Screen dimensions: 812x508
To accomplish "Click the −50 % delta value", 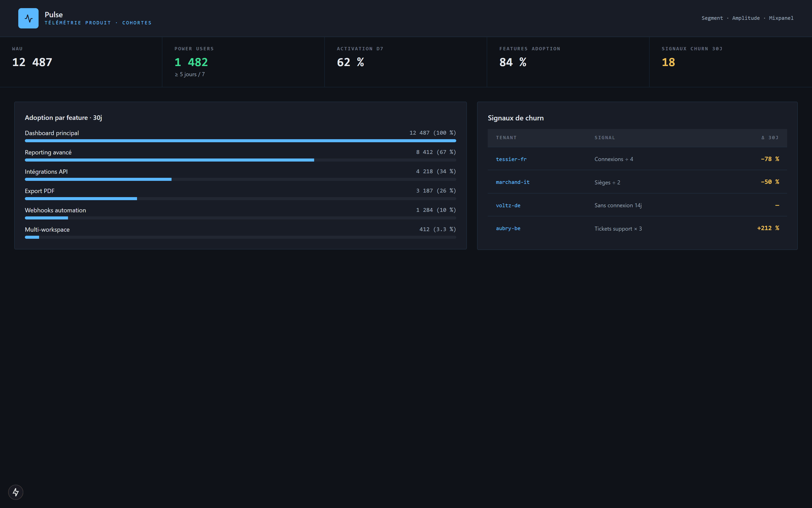I will (770, 182).
